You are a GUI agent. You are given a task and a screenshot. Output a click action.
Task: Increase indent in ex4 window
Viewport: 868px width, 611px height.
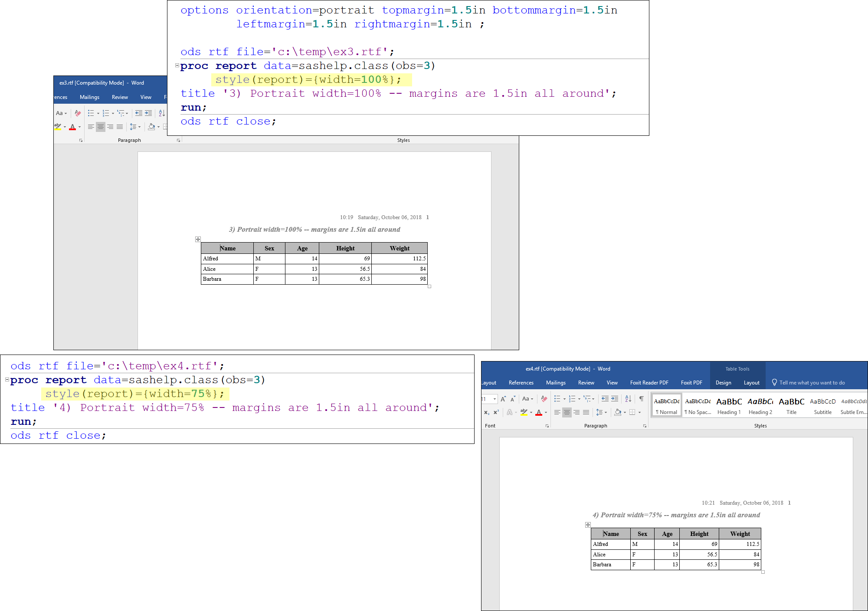click(x=615, y=399)
